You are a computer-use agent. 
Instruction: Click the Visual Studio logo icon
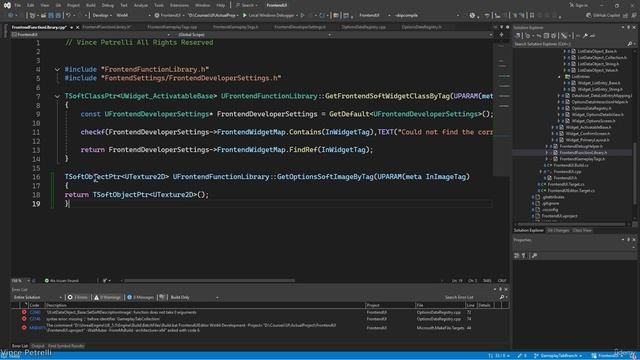click(x=7, y=5)
